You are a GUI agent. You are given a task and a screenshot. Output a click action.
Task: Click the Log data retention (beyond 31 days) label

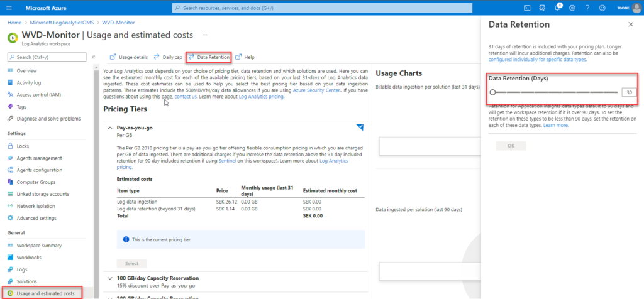tap(156, 209)
